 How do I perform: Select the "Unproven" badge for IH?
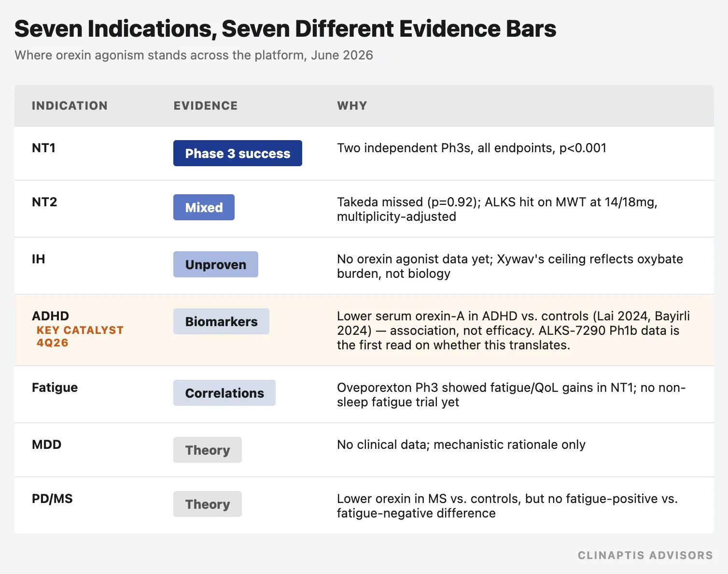(215, 264)
